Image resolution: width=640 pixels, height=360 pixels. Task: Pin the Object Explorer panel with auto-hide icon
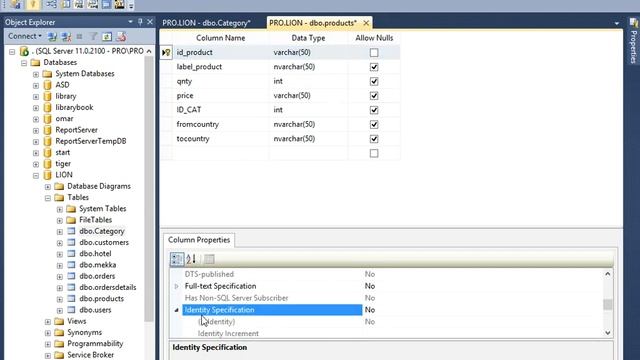140,22
